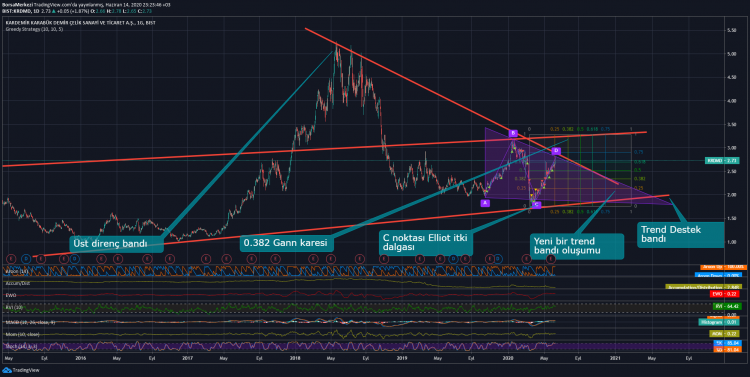Click the 3.50 price axis label
Viewport: 750px width, 377px height.
point(731,124)
